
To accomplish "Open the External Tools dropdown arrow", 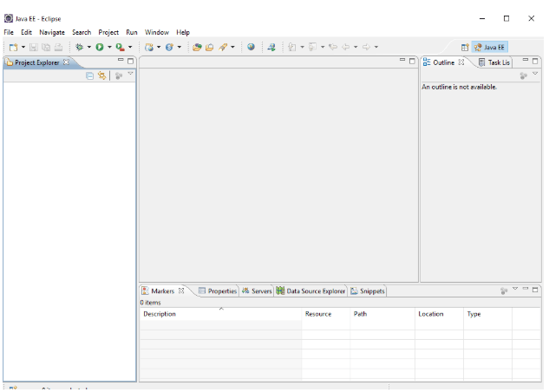I will 130,47.
